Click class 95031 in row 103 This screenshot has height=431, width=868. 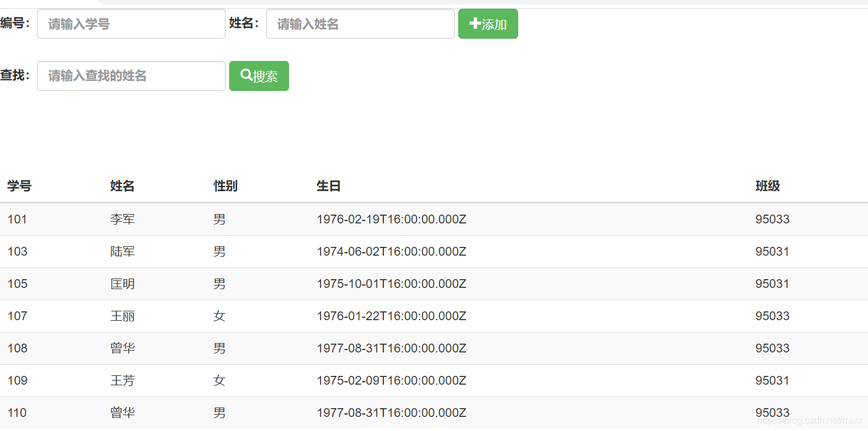[772, 252]
